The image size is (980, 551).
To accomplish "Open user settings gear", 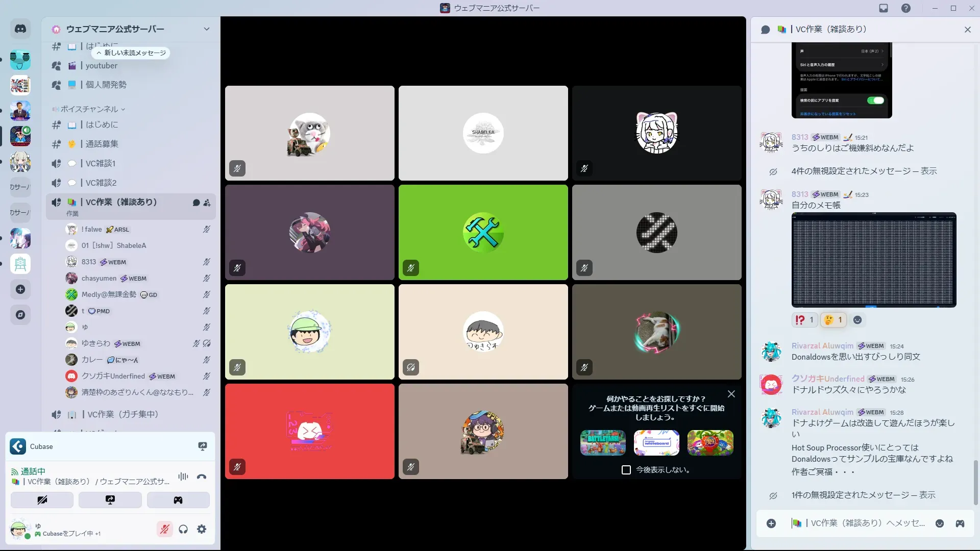I will pos(202,529).
